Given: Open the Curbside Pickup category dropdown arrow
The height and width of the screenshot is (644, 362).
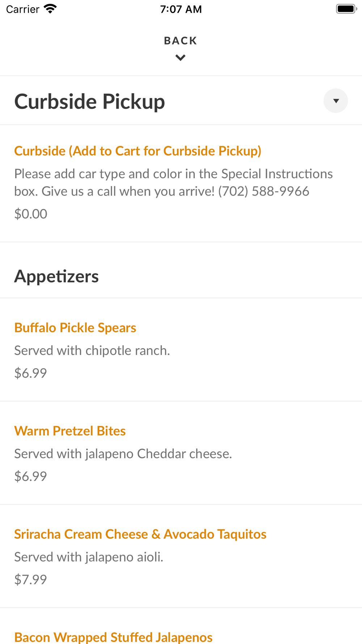Looking at the screenshot, I should [336, 101].
